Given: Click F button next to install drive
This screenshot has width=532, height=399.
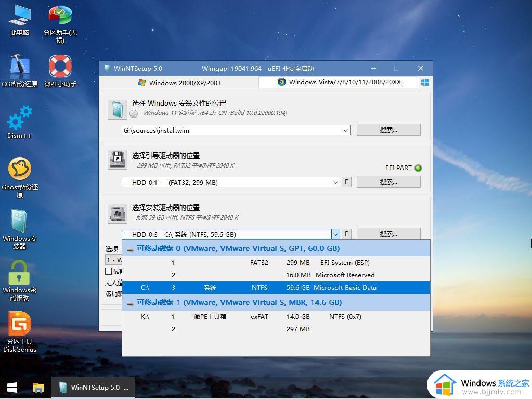Looking at the screenshot, I should [346, 234].
